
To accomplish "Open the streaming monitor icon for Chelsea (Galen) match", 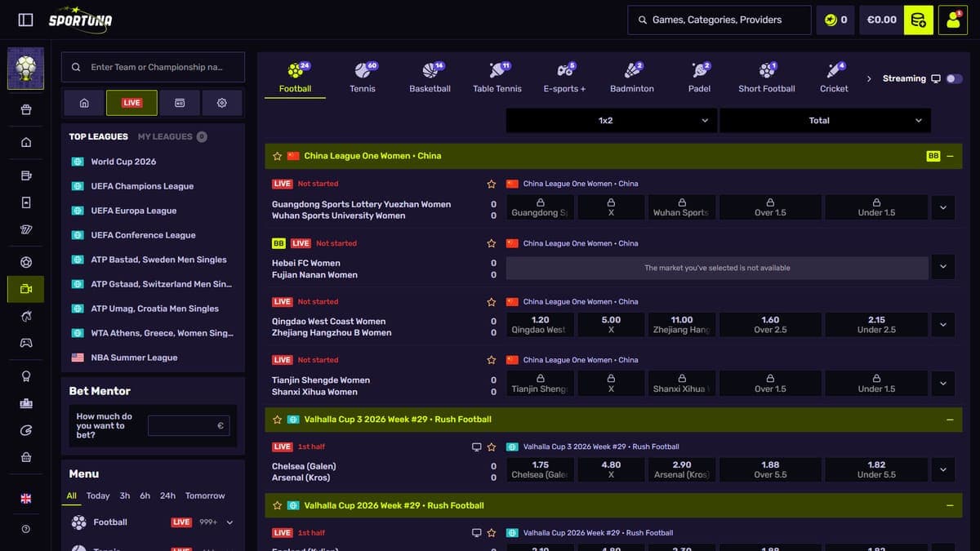I will 477,447.
